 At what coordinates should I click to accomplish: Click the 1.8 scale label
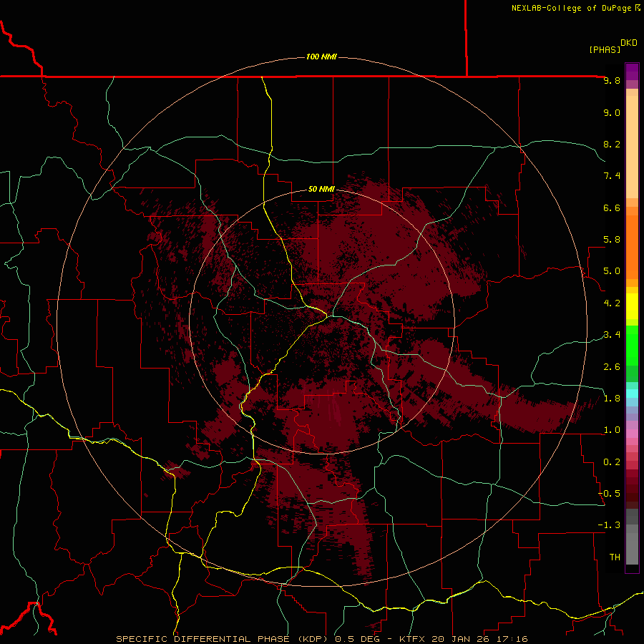pos(612,399)
